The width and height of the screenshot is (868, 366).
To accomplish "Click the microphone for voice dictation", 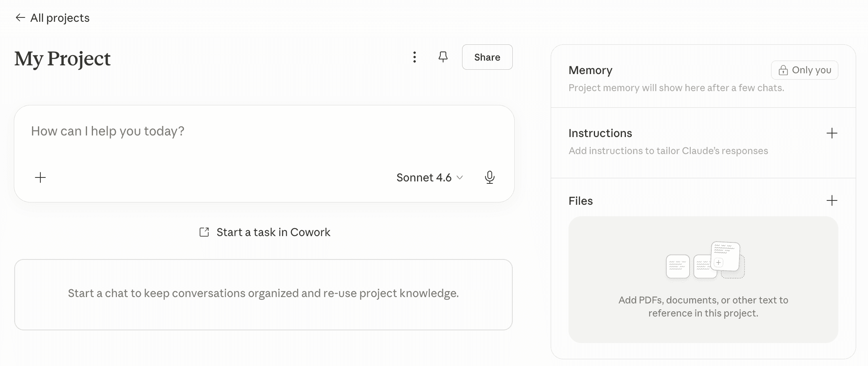I will 490,177.
